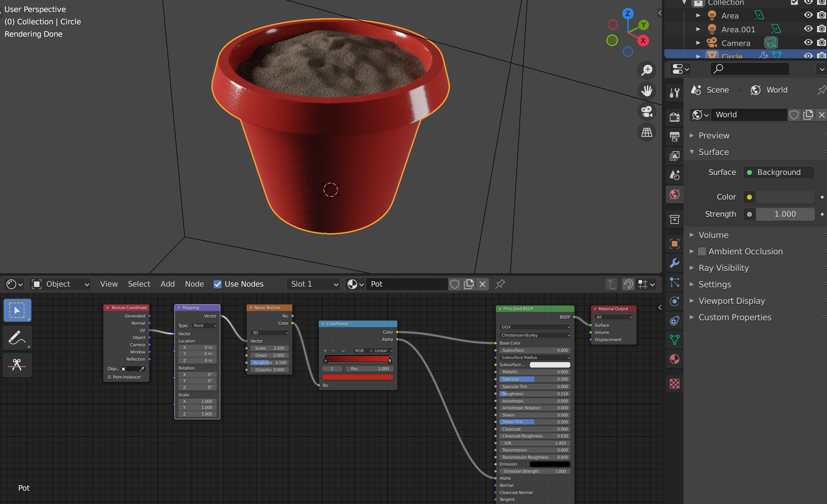Switch orthographic perspective grid icon
Image resolution: width=827 pixels, height=504 pixels.
[x=647, y=132]
